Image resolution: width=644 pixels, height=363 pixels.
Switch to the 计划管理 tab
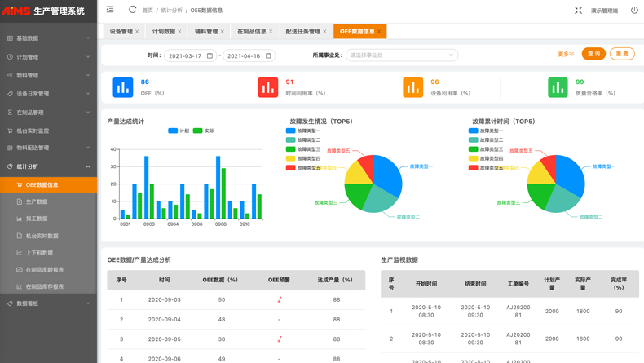(x=164, y=32)
